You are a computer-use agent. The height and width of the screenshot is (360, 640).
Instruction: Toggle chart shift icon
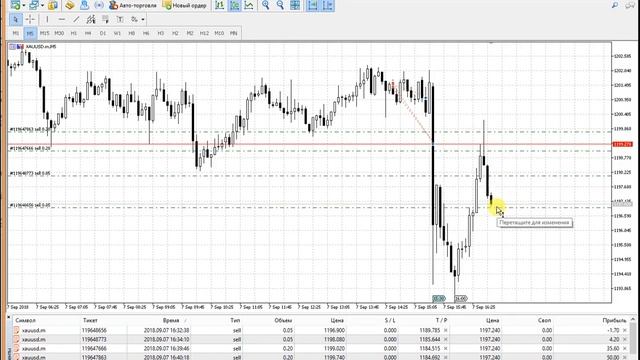pos(328,5)
